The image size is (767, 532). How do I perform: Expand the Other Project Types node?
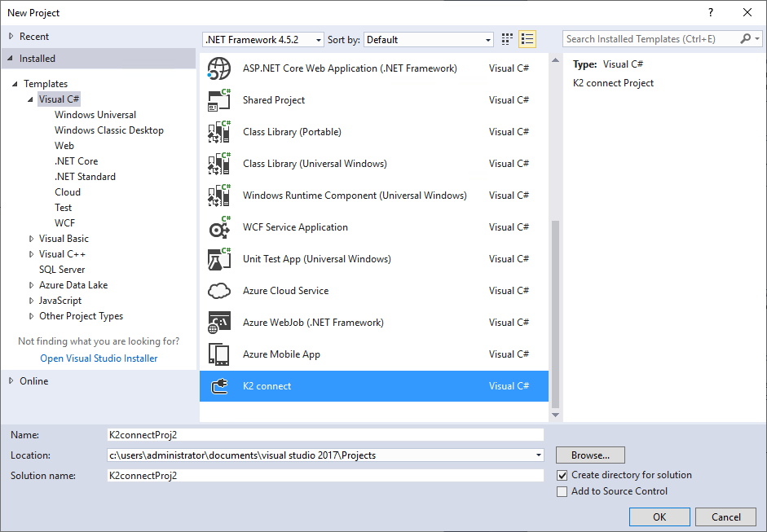31,316
